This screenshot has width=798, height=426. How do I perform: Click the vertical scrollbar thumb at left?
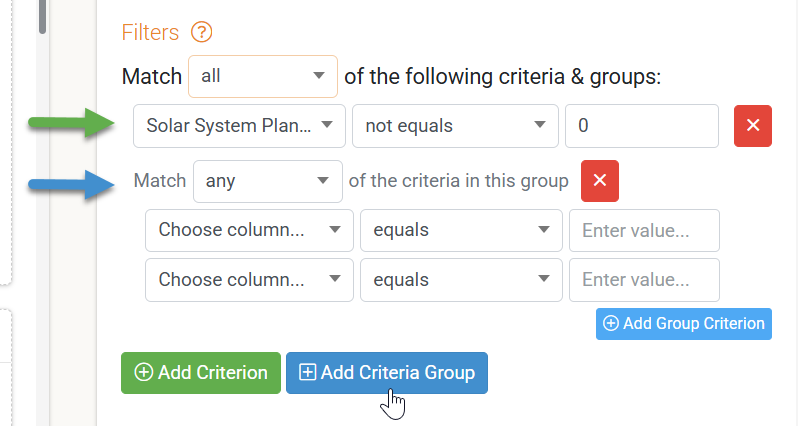[42, 17]
